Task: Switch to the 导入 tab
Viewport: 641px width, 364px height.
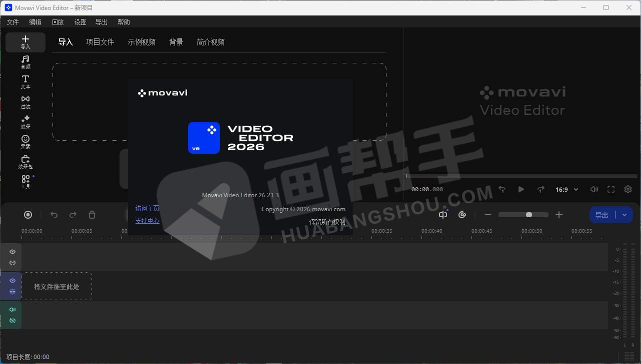Action: click(x=65, y=42)
